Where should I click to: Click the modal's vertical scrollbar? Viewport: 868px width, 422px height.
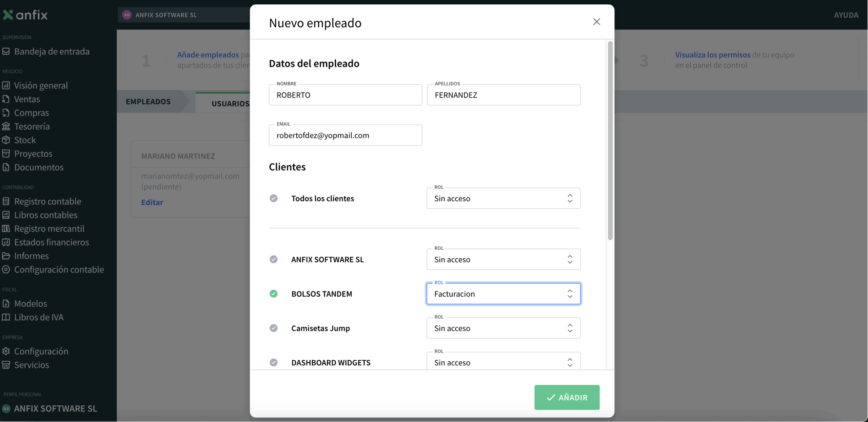[610, 141]
